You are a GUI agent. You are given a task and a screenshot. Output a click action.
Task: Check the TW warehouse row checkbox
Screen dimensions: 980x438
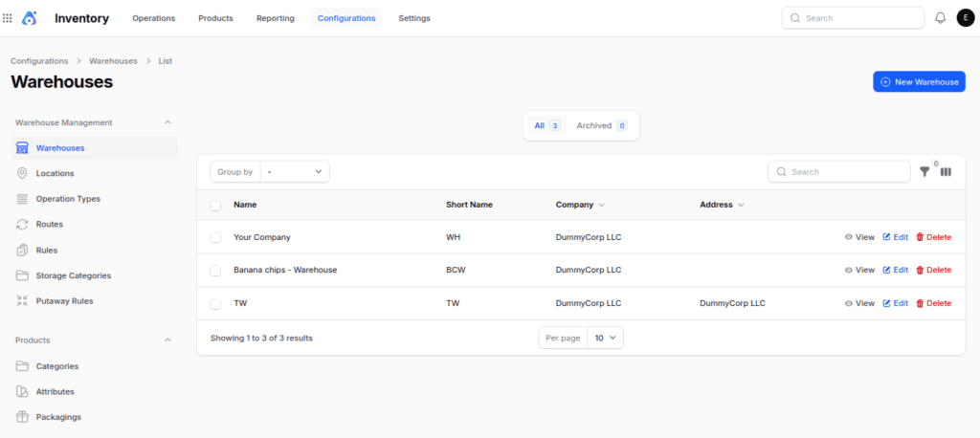pos(215,304)
